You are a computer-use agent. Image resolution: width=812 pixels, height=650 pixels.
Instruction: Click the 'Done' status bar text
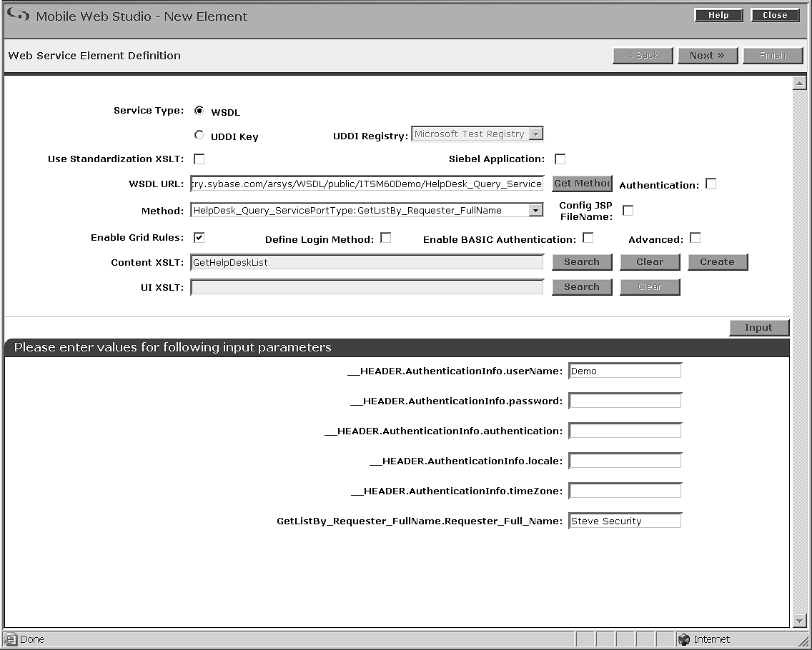[31, 640]
